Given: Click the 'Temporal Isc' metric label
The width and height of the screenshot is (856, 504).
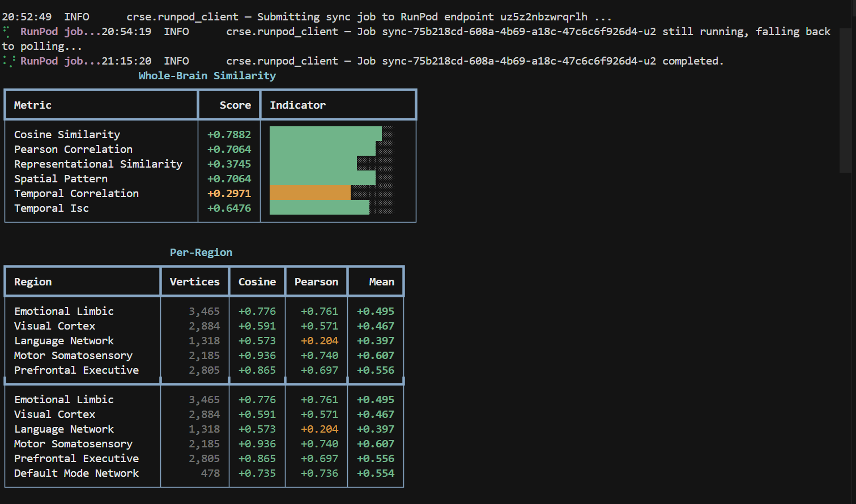Looking at the screenshot, I should pos(52,208).
